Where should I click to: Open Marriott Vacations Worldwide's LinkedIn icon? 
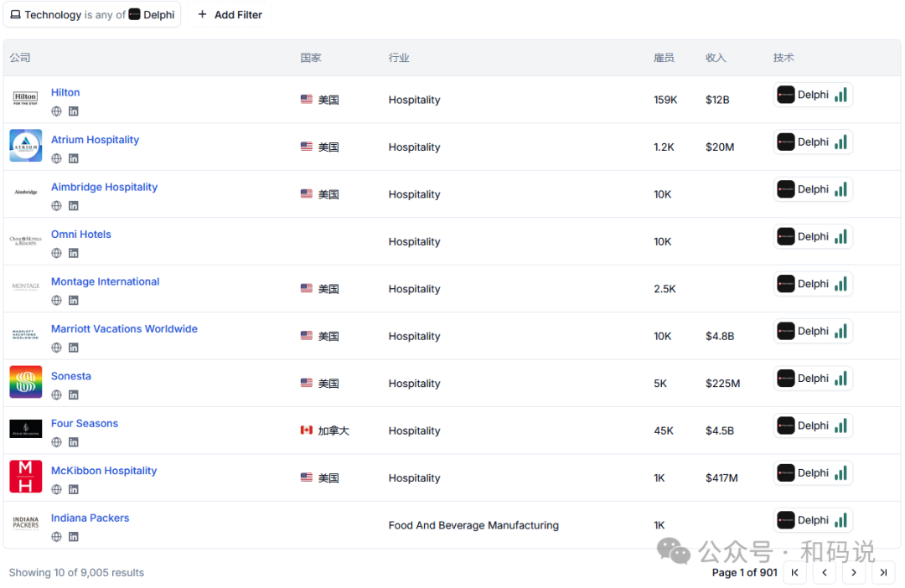coord(73,348)
